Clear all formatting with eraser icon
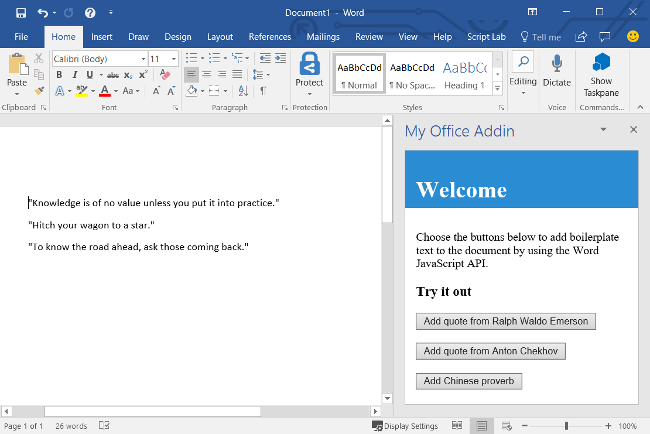Viewport: 650px width, 434px height. 165,75
